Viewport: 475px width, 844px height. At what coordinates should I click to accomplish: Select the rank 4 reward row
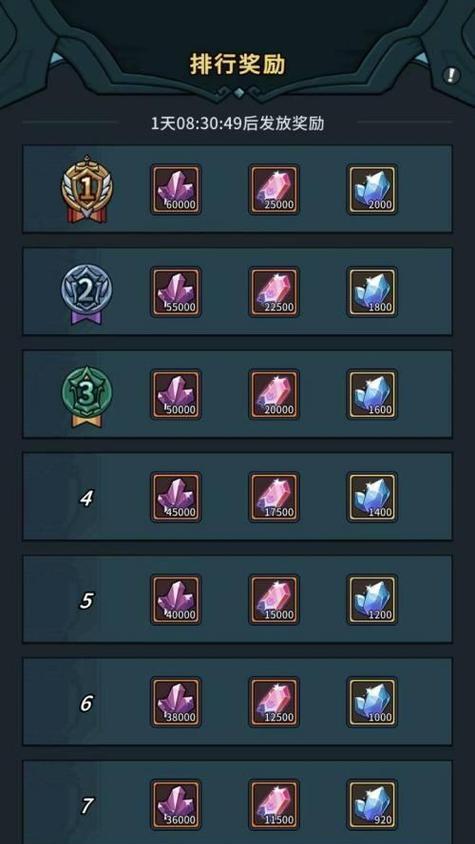click(237, 496)
